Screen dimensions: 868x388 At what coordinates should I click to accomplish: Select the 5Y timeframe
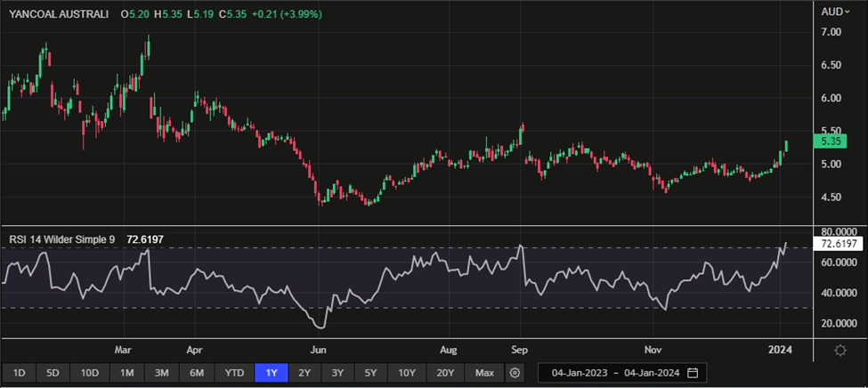(370, 373)
